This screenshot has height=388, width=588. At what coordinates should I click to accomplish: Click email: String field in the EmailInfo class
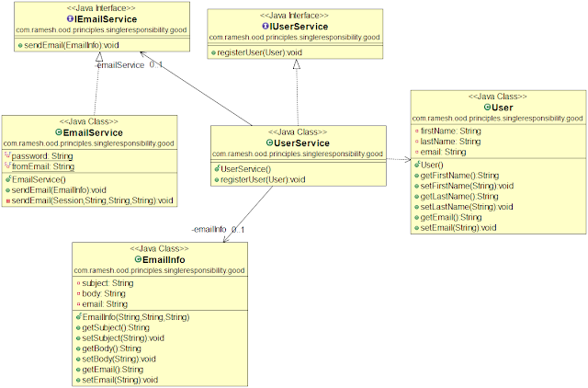(x=105, y=304)
